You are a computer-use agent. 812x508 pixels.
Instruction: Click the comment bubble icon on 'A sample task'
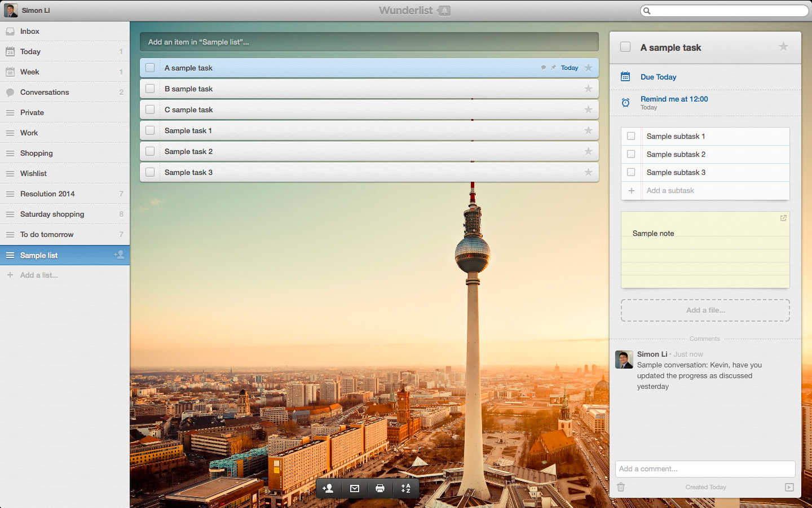[544, 68]
